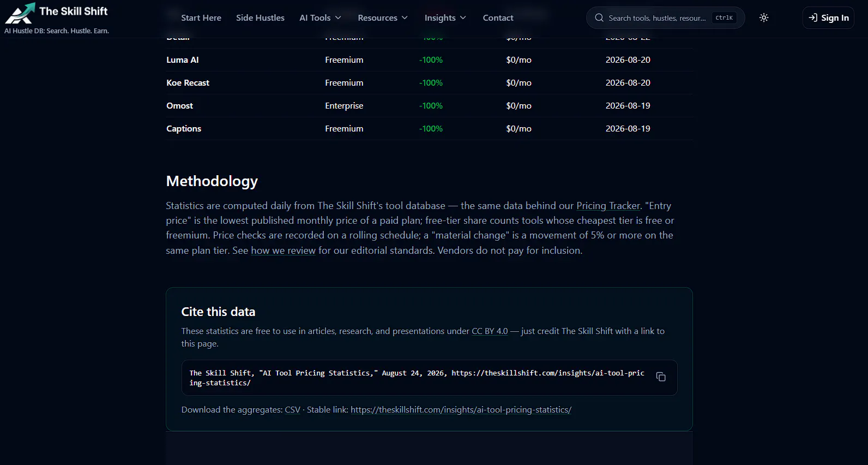Screen dimensions: 868x465
Task: Click the search magnifier icon
Action: (x=599, y=17)
